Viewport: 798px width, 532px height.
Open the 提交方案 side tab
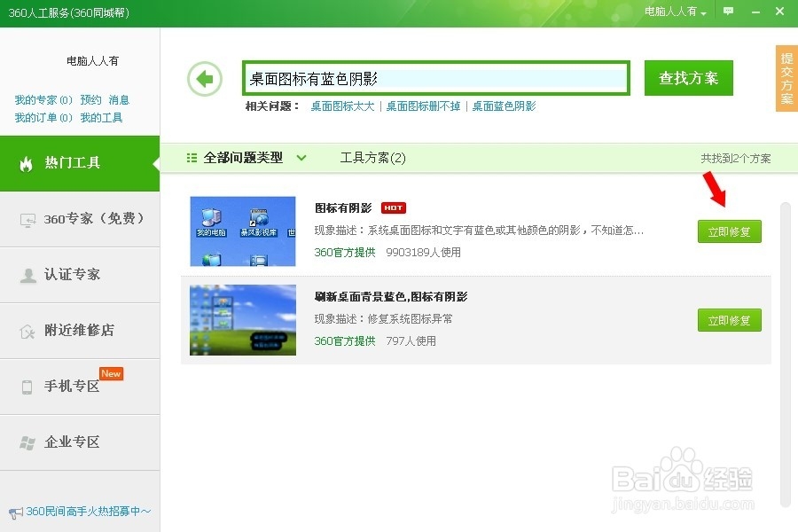786,78
